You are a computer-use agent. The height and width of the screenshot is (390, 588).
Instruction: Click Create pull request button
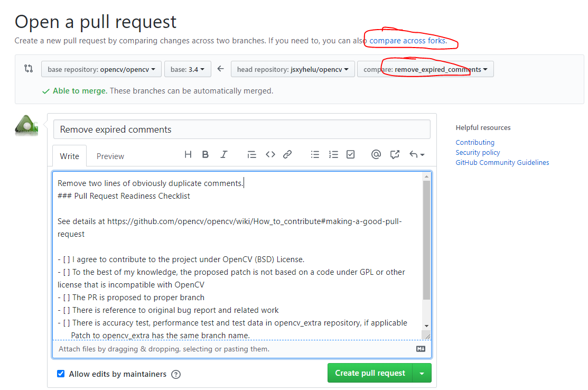370,373
